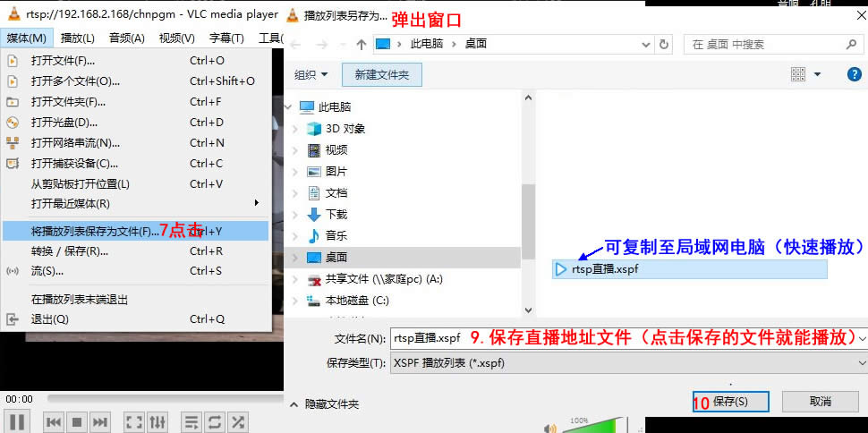Choose 流(S)... menu entry
The height and width of the screenshot is (433, 868).
[136, 271]
